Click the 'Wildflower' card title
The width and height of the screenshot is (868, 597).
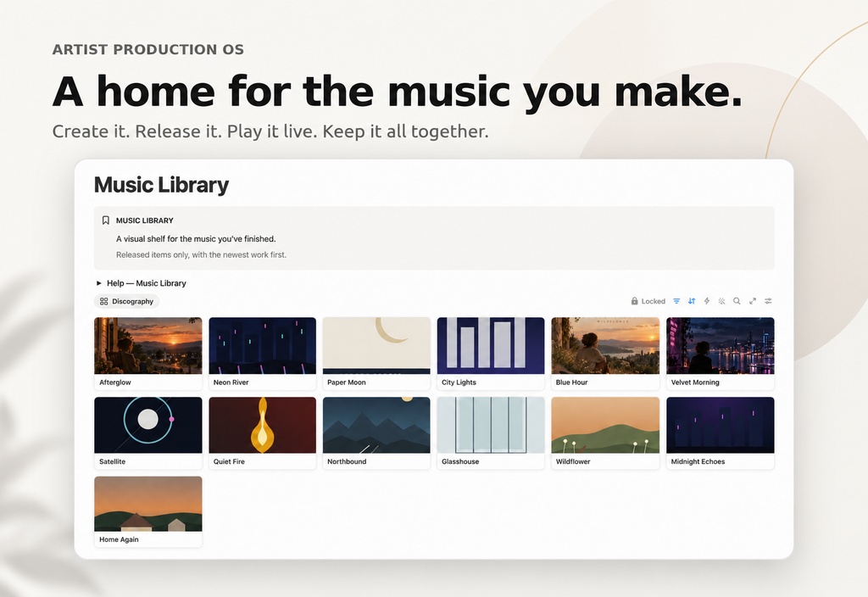point(573,461)
